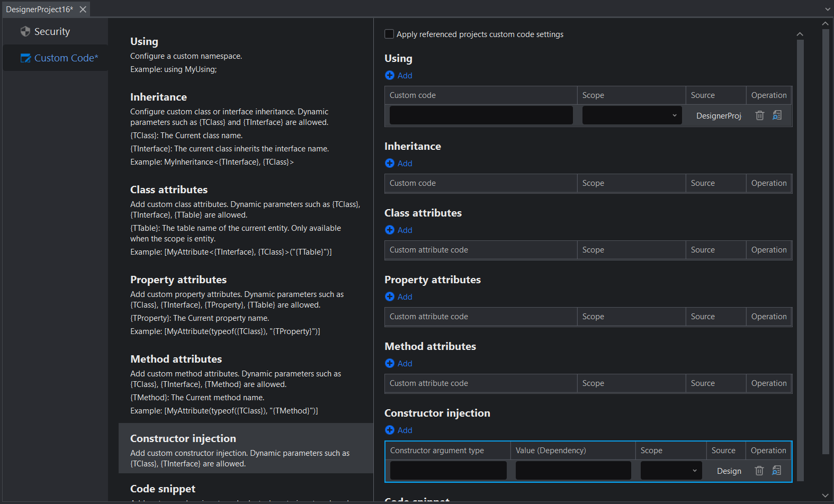834x504 pixels.
Task: Click the Using row details icon
Action: click(777, 115)
